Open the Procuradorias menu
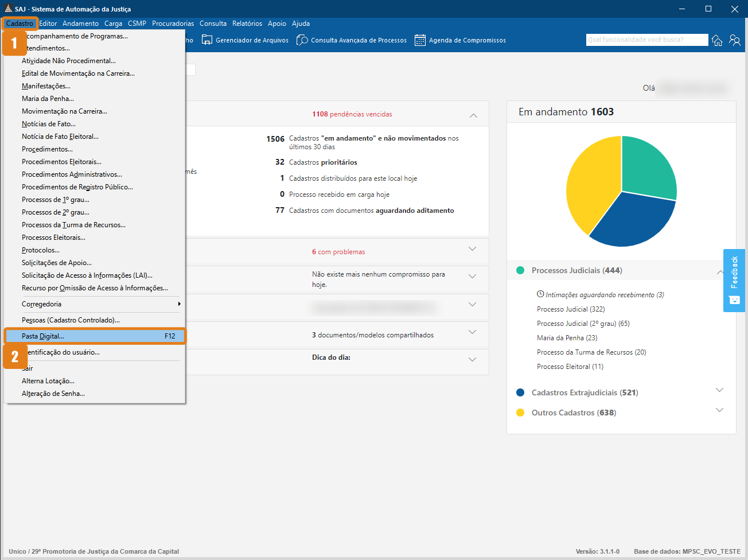 tap(173, 24)
